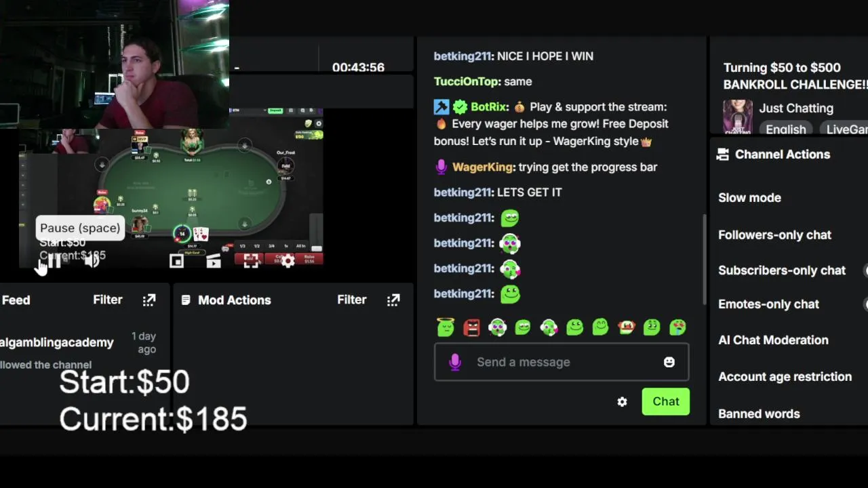Select Followers-only chat action

pyautogui.click(x=774, y=235)
